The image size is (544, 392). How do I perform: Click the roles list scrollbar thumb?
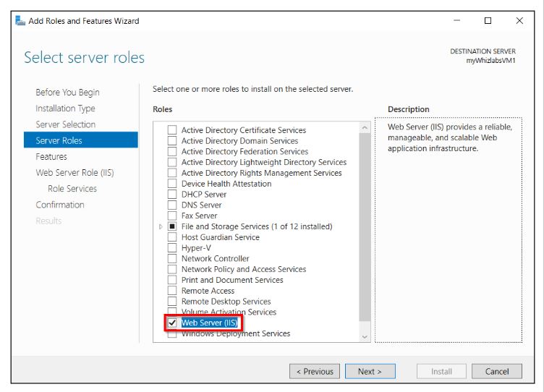[365, 227]
